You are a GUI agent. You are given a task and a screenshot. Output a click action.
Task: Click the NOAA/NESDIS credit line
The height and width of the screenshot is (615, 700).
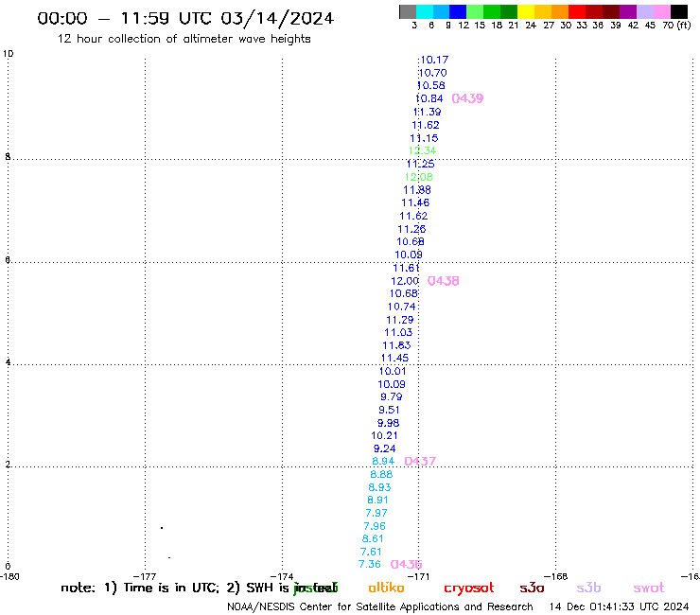pos(380,607)
